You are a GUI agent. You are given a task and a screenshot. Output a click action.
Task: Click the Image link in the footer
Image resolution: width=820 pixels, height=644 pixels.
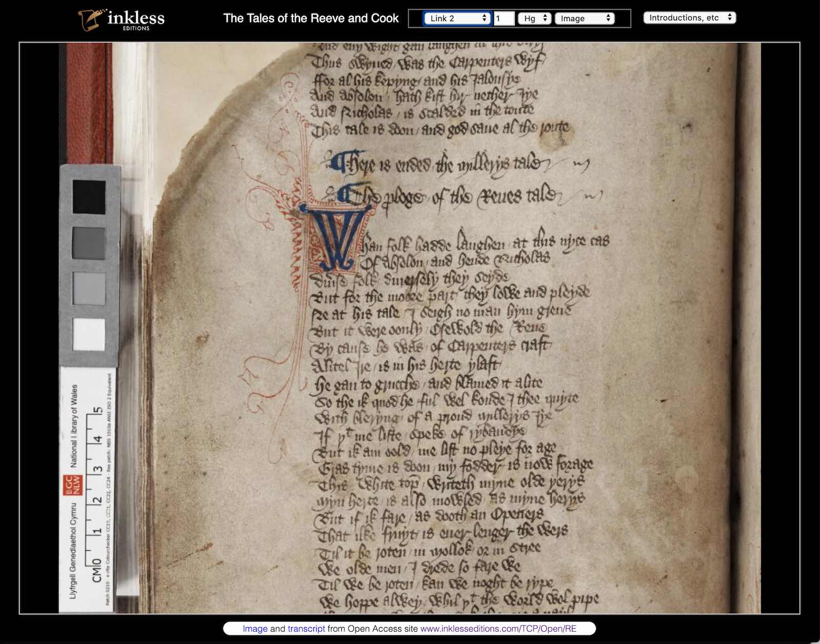click(255, 629)
